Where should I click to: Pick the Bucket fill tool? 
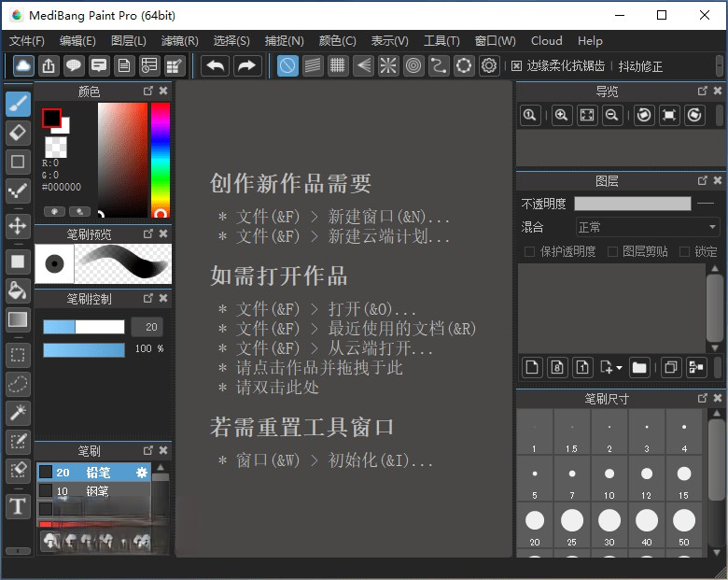click(18, 290)
